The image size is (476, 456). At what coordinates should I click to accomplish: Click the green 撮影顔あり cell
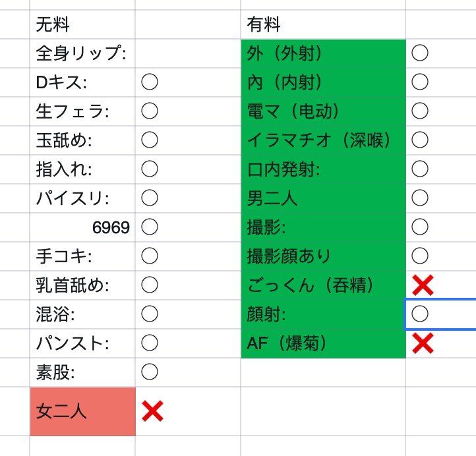(323, 256)
